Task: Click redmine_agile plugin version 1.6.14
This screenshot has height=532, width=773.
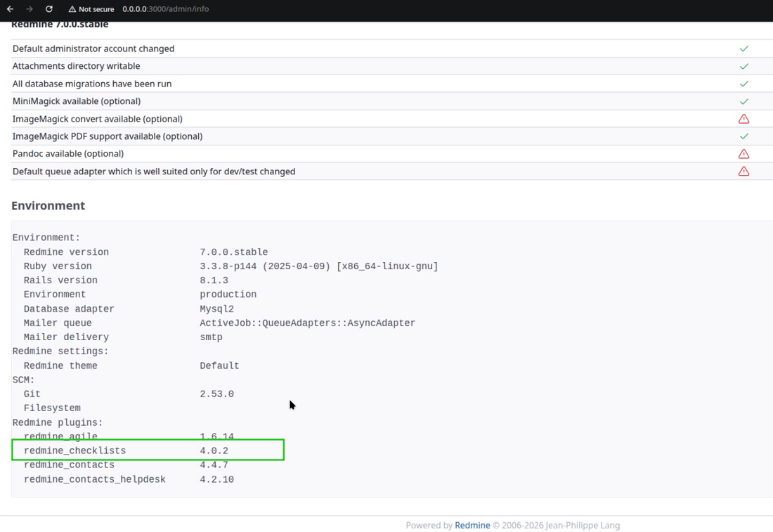Action: [216, 436]
